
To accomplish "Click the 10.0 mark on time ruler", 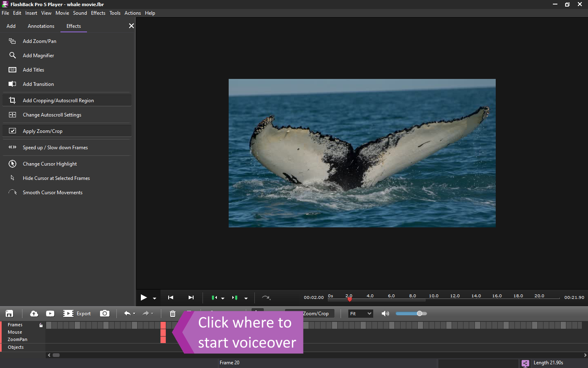I will pos(434,296).
